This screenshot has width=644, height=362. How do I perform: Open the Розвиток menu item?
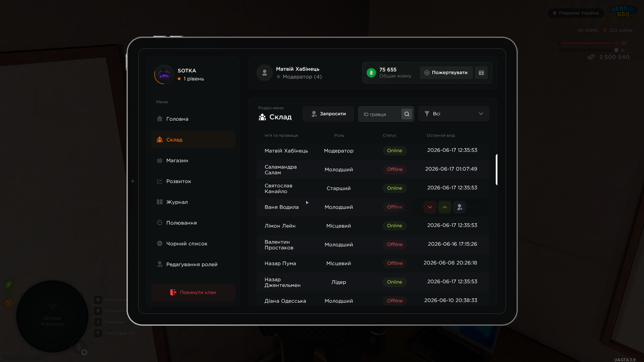tap(193, 181)
